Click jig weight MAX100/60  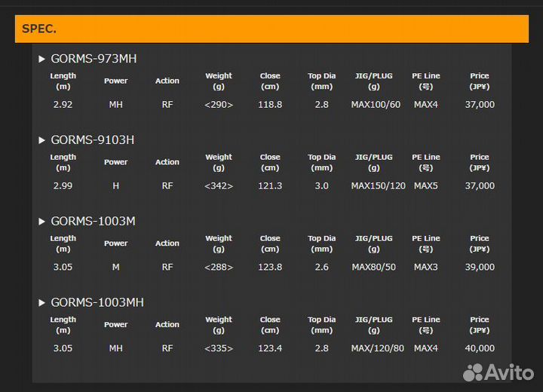coord(376,105)
